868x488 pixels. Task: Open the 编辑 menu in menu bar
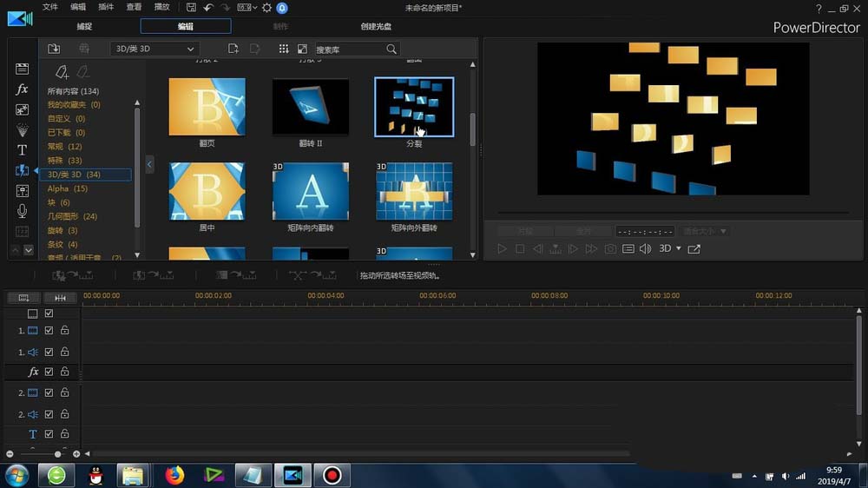point(78,7)
